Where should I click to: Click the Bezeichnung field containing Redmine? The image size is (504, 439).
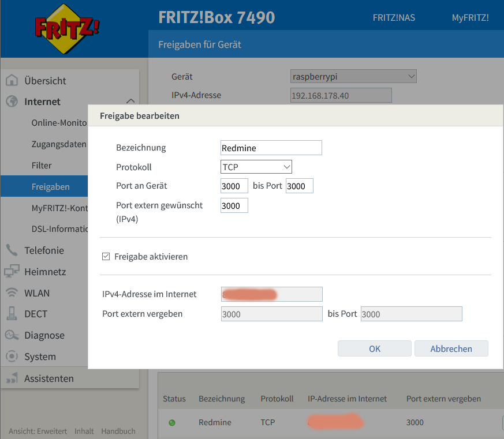pyautogui.click(x=271, y=148)
